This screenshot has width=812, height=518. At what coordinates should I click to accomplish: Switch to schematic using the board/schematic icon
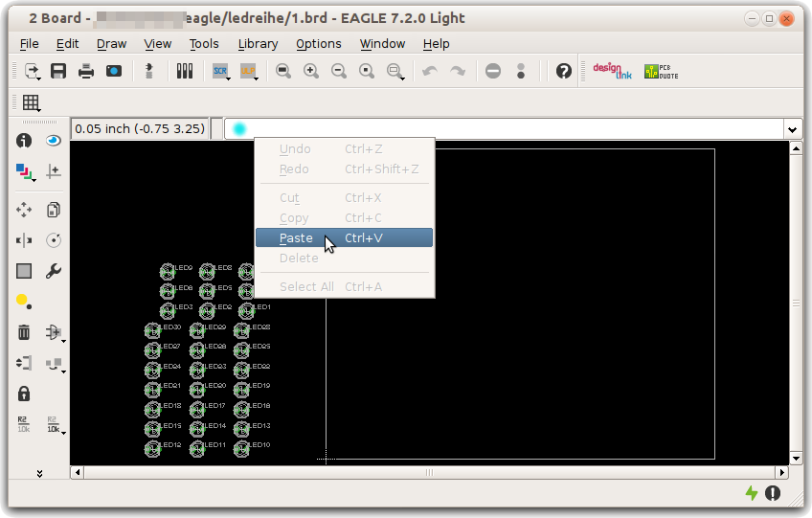click(149, 71)
